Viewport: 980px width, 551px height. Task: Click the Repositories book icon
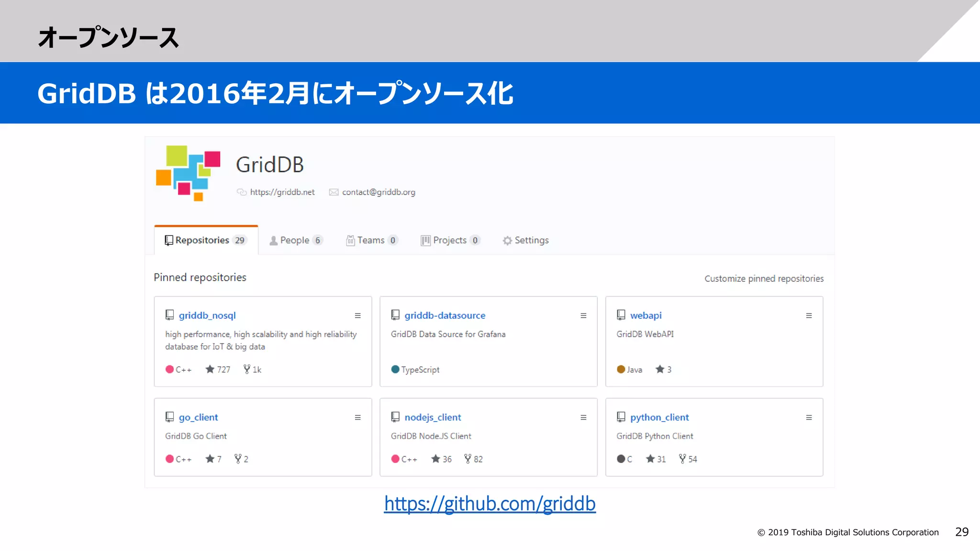tap(169, 240)
